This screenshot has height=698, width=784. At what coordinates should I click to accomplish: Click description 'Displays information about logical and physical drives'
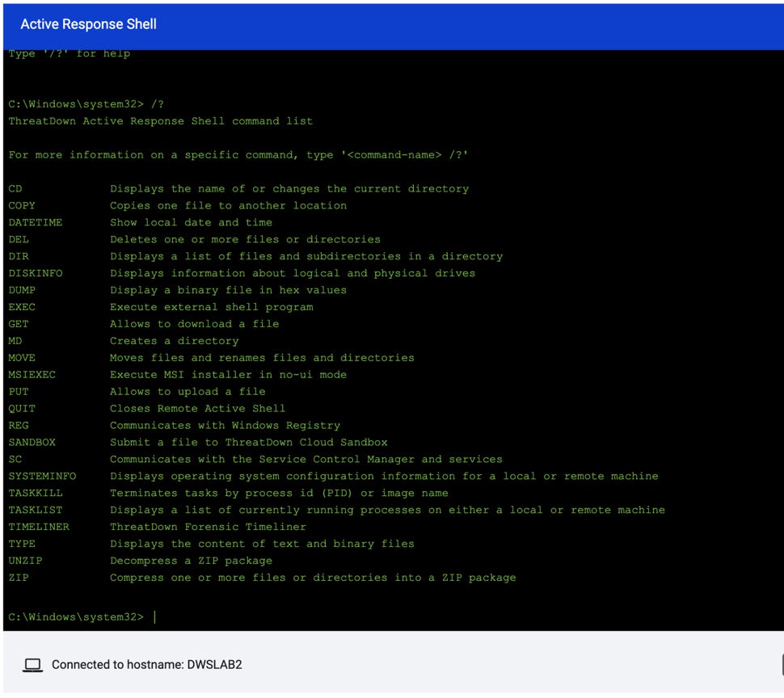293,274
